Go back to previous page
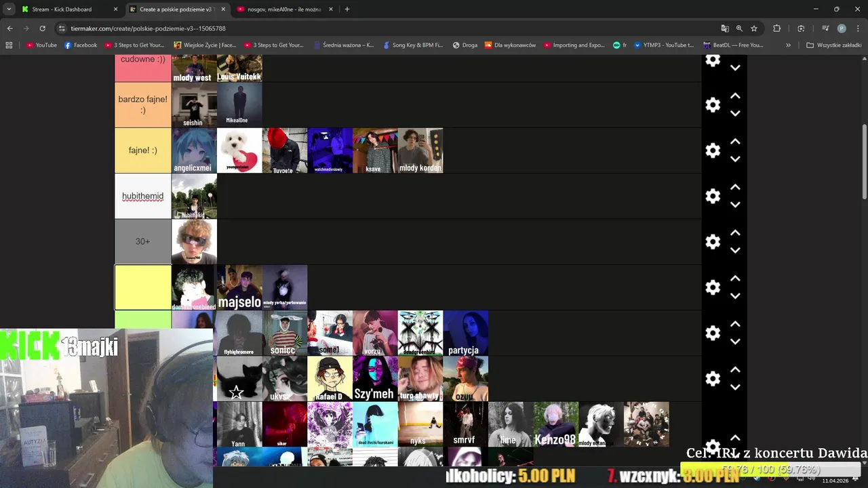This screenshot has height=488, width=868. click(9, 28)
